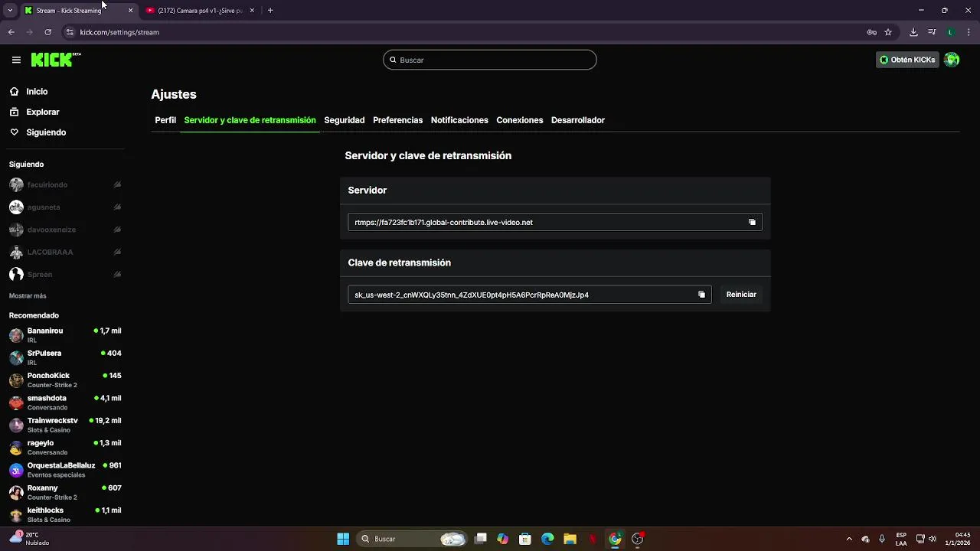
Task: Open the weather widget on the taskbar
Action: (31, 539)
